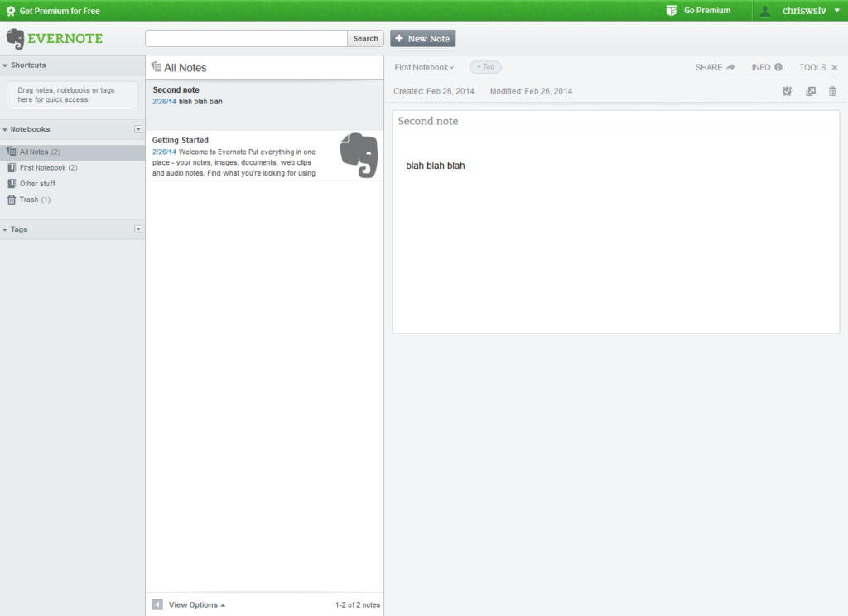This screenshot has height=616, width=848.
Task: Set a reminder with the alarm clock icon
Action: [787, 91]
